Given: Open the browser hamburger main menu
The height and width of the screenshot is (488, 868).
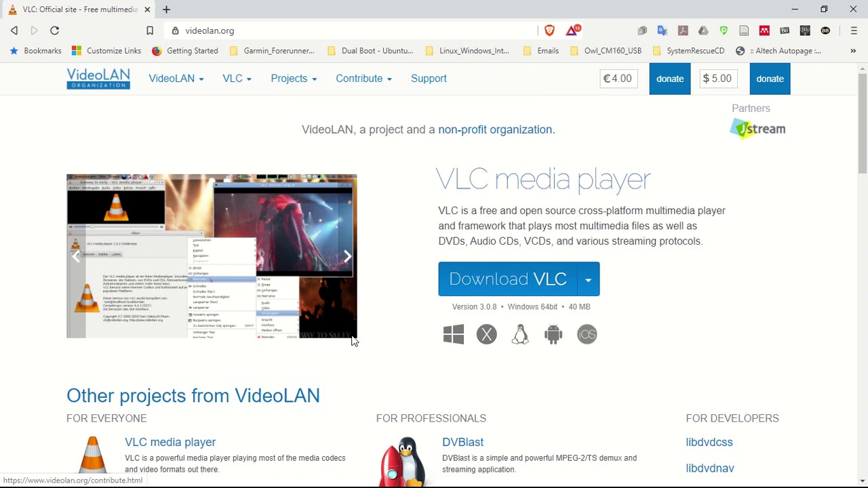Looking at the screenshot, I should point(854,30).
